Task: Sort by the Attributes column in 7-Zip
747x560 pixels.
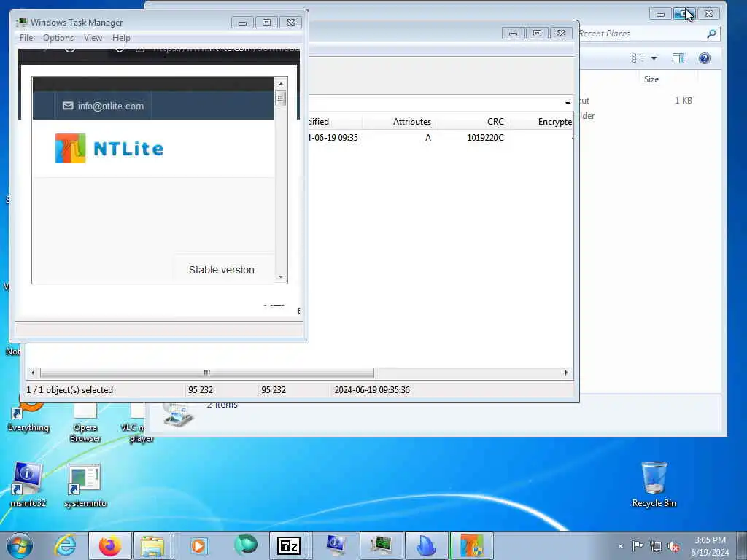Action: pyautogui.click(x=411, y=122)
